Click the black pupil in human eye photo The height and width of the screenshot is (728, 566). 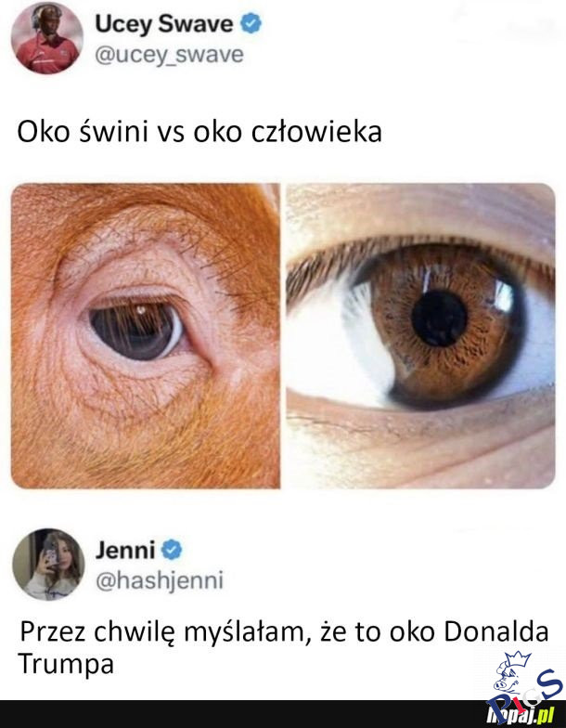coord(439,319)
